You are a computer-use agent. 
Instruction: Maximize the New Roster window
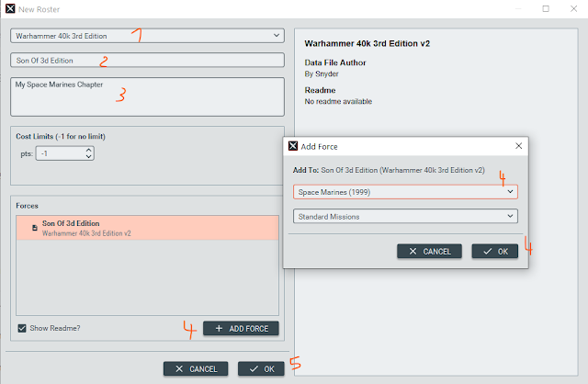(546, 8)
